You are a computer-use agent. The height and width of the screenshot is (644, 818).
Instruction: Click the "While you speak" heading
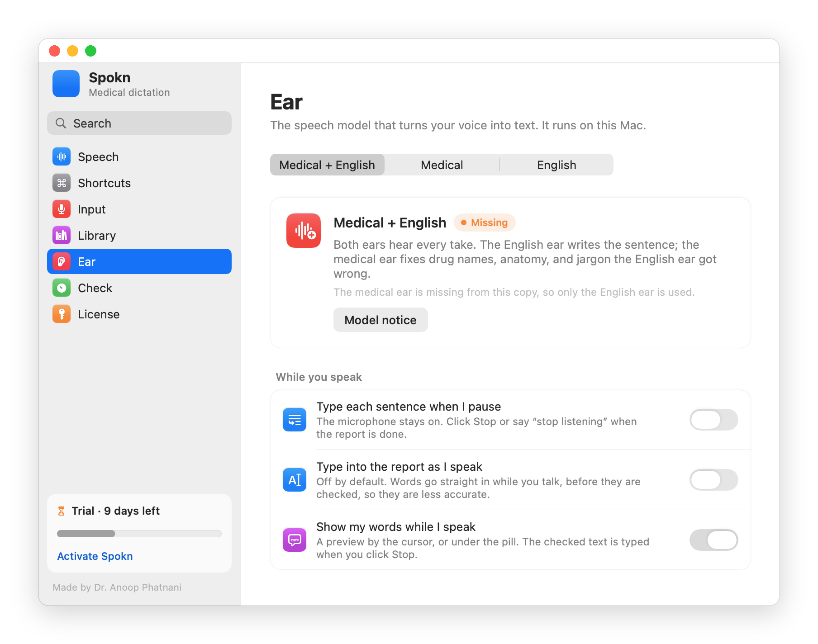tap(319, 377)
